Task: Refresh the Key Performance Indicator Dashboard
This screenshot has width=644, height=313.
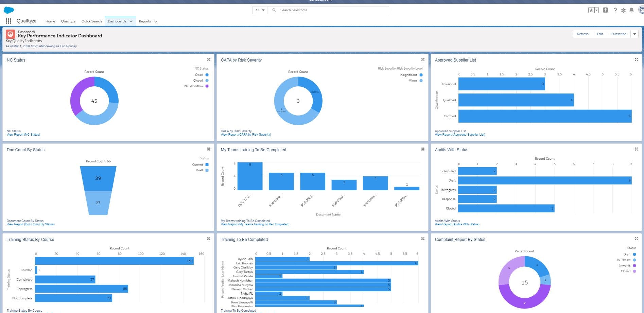Action: (x=582, y=34)
